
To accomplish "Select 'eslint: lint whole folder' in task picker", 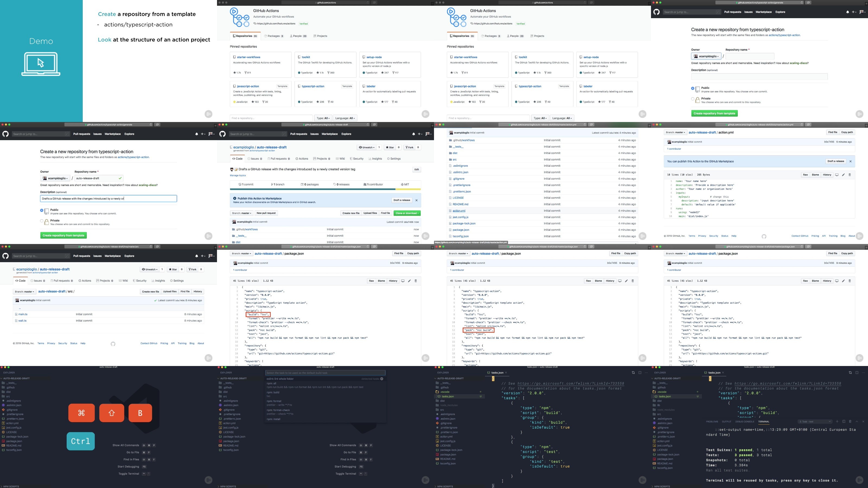I will pyautogui.click(x=325, y=379).
